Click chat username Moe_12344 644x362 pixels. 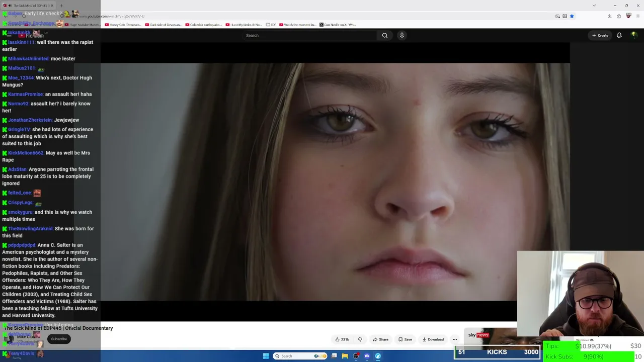(21, 78)
